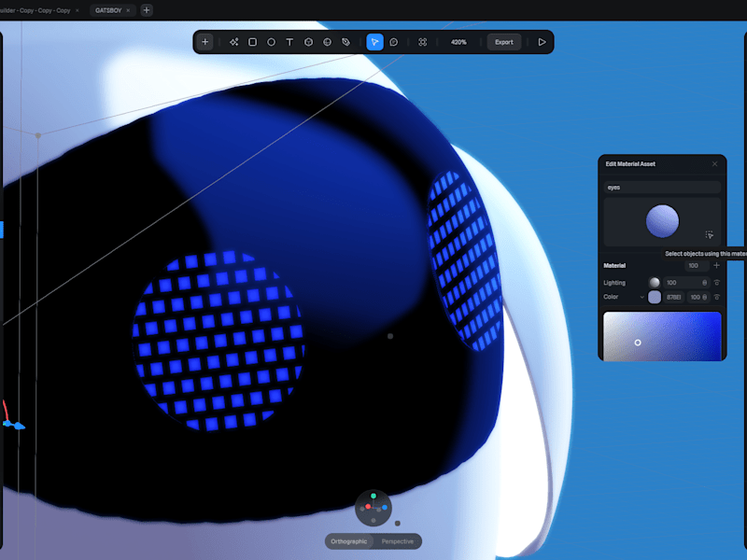Switch view to Orthographic
The height and width of the screenshot is (560, 747).
(348, 541)
